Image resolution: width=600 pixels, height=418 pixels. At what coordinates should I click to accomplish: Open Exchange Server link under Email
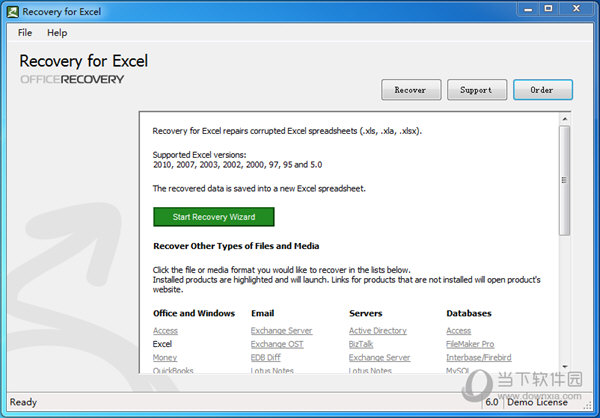pos(281,331)
